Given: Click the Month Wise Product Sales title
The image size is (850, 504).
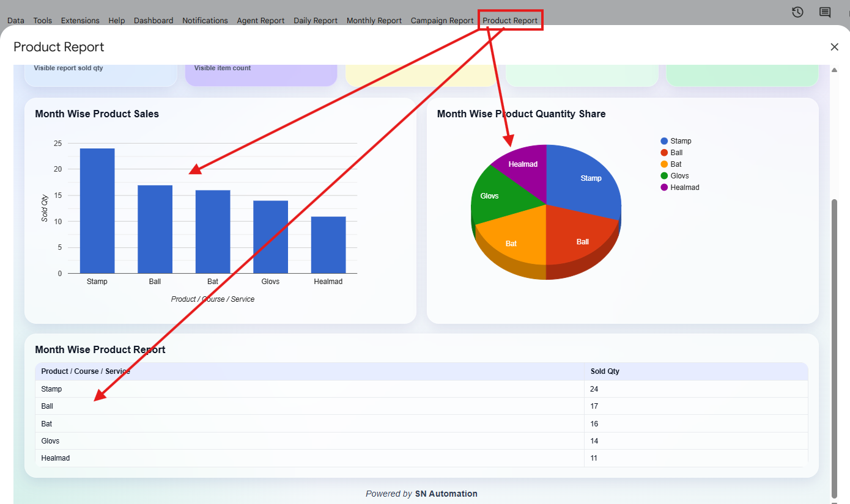Looking at the screenshot, I should (97, 114).
